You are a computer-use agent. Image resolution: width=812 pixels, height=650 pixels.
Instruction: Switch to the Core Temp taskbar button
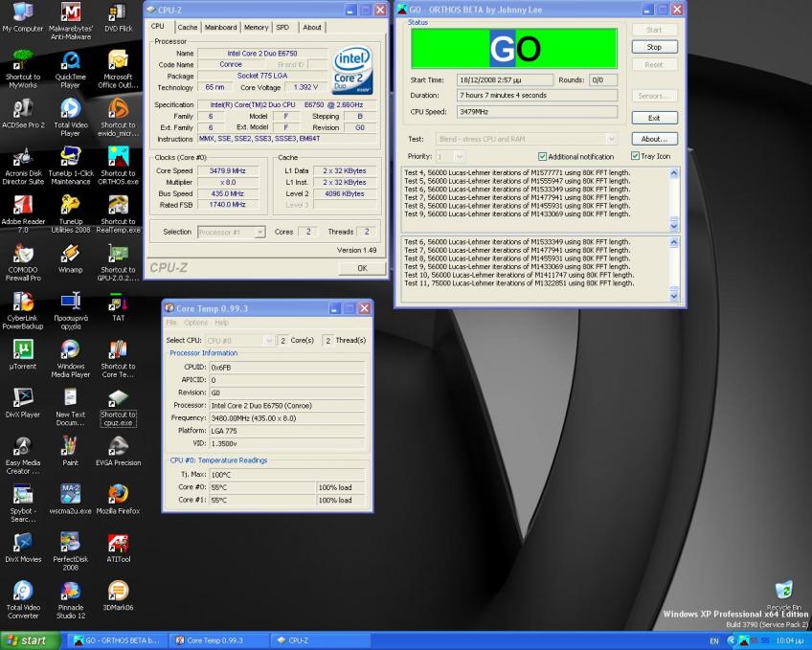[220, 640]
